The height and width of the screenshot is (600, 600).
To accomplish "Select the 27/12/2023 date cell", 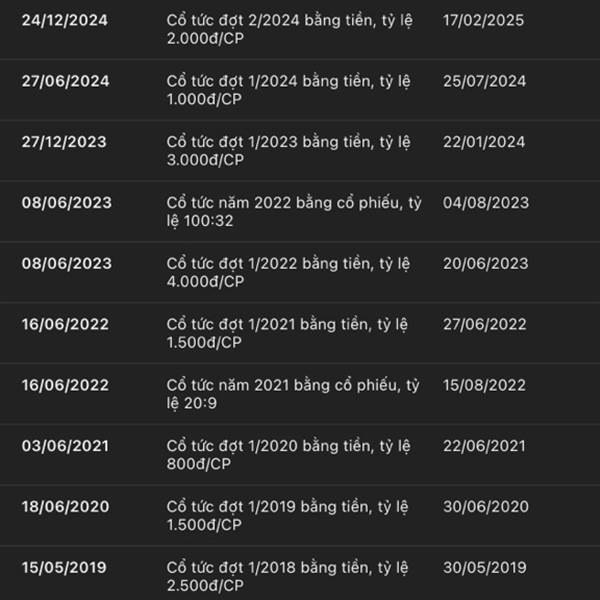I will point(66,142).
